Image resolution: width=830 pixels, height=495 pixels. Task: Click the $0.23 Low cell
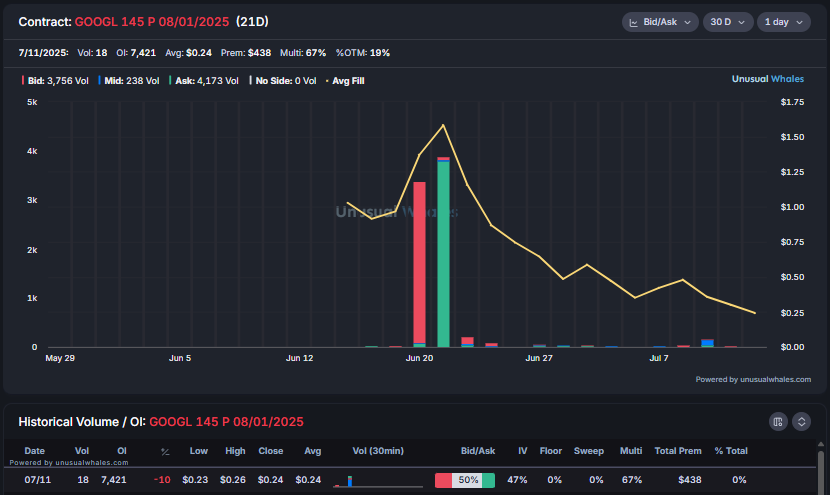coord(195,480)
